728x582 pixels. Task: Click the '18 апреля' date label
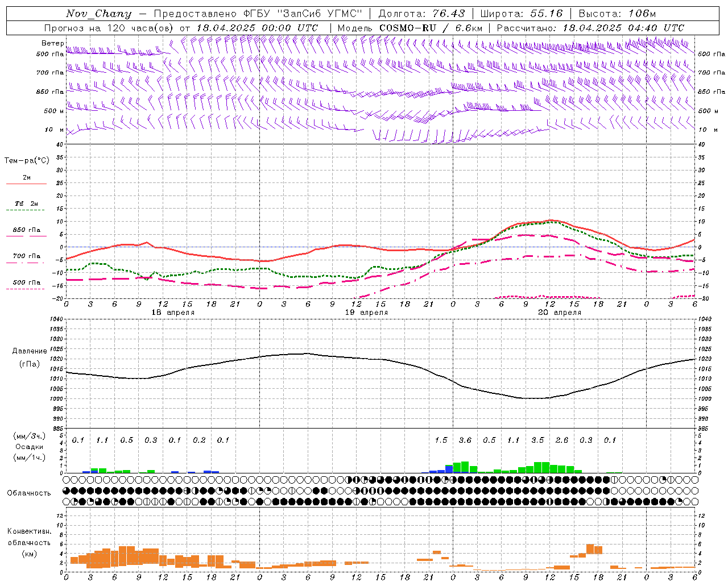[x=173, y=313]
